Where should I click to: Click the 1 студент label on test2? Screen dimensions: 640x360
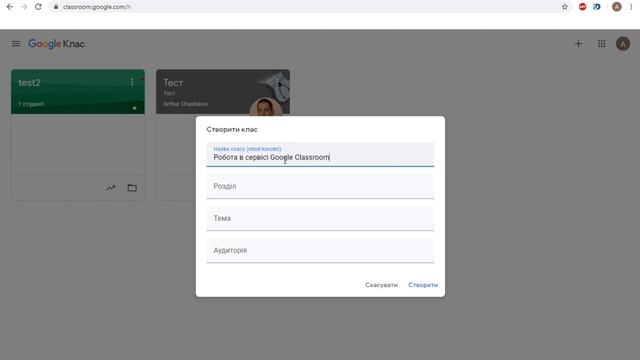pyautogui.click(x=31, y=104)
